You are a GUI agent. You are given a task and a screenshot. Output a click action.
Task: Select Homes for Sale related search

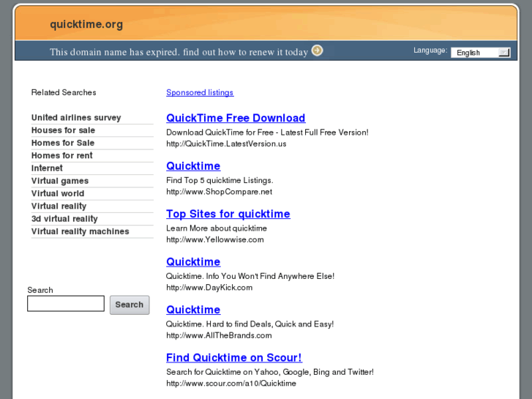point(63,143)
